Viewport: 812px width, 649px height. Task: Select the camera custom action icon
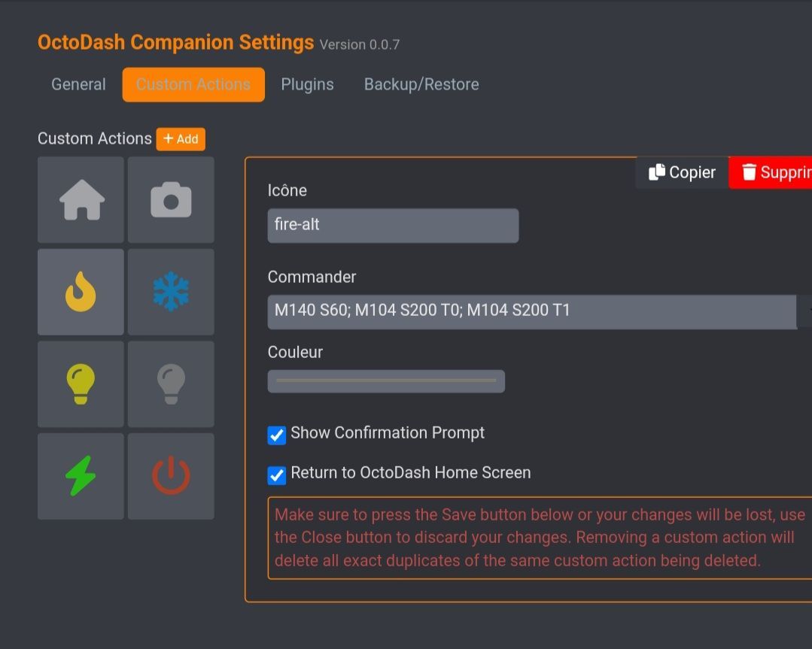coord(171,200)
